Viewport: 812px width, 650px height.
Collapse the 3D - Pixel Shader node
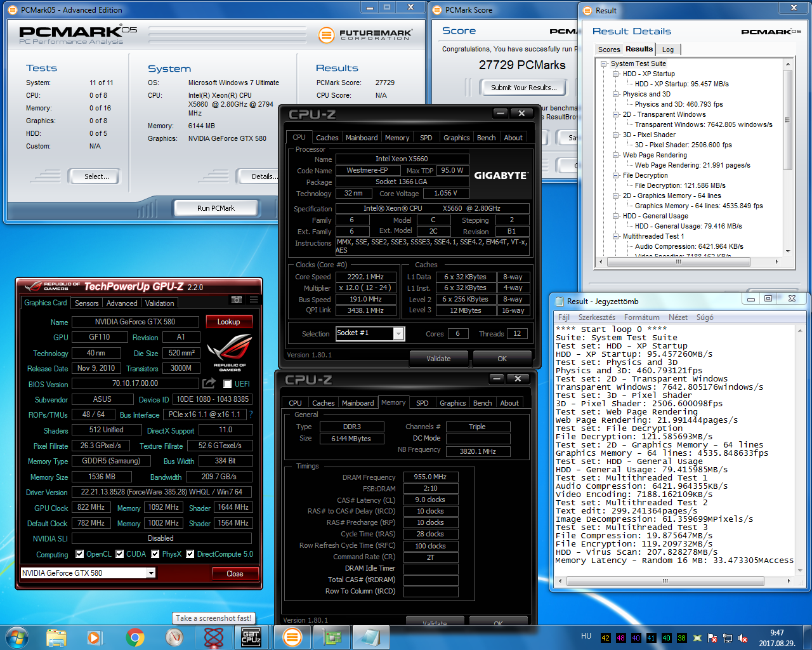coord(615,135)
